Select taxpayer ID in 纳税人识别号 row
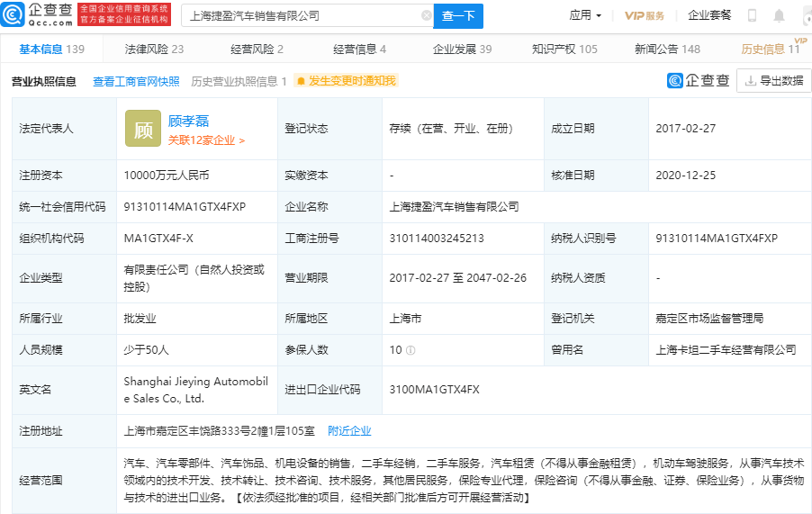The image size is (812, 514). coord(717,239)
